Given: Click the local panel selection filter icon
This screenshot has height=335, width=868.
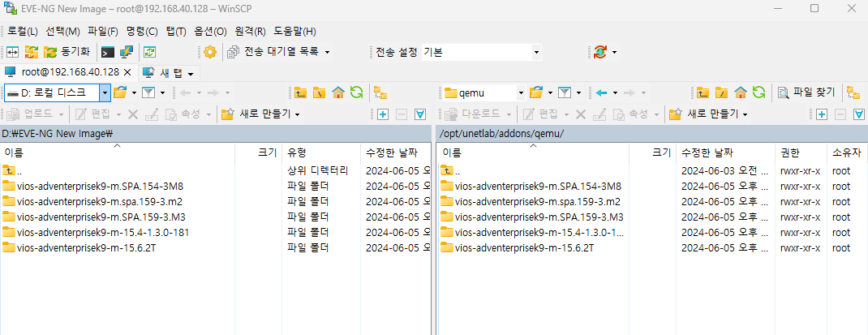Looking at the screenshot, I should tap(420, 114).
